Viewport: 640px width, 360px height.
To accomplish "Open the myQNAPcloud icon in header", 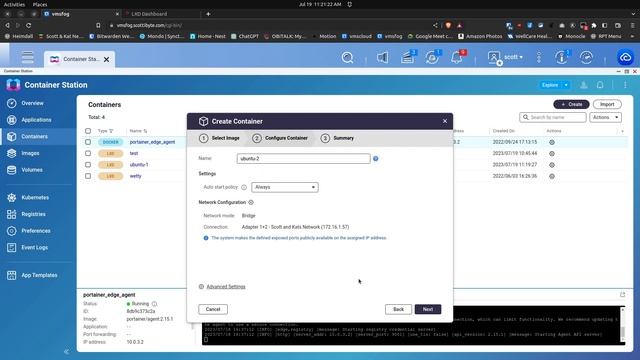I will pos(625,58).
